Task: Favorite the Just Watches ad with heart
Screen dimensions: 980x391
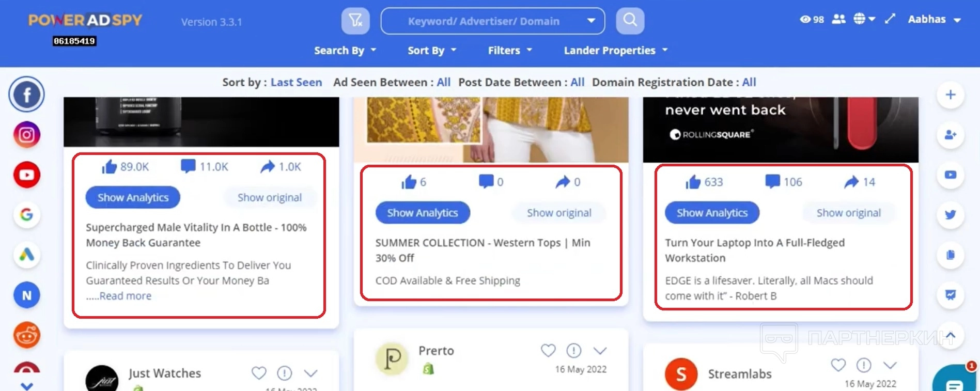Action: (x=259, y=373)
